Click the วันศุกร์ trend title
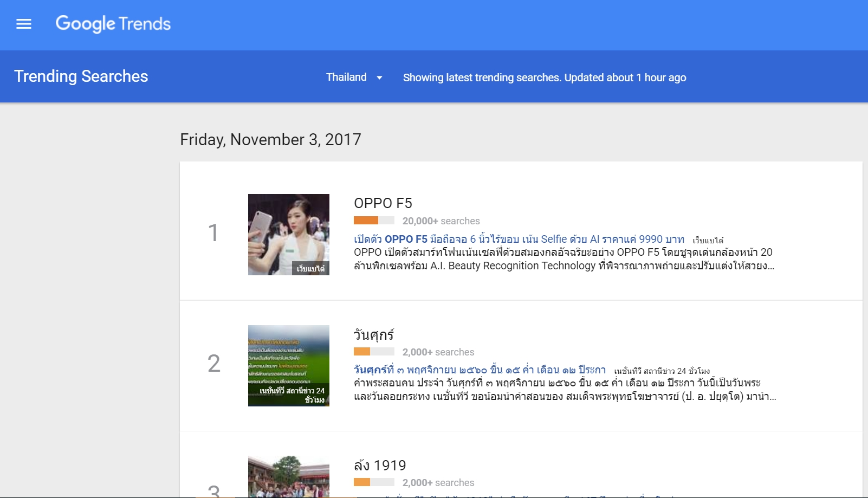This screenshot has height=498, width=868. click(x=373, y=334)
